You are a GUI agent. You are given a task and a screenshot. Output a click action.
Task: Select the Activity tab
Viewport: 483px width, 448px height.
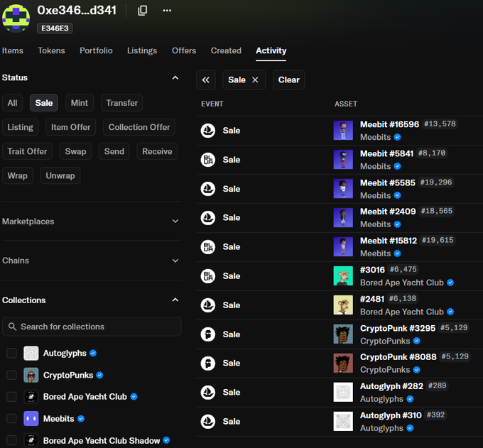(x=271, y=50)
